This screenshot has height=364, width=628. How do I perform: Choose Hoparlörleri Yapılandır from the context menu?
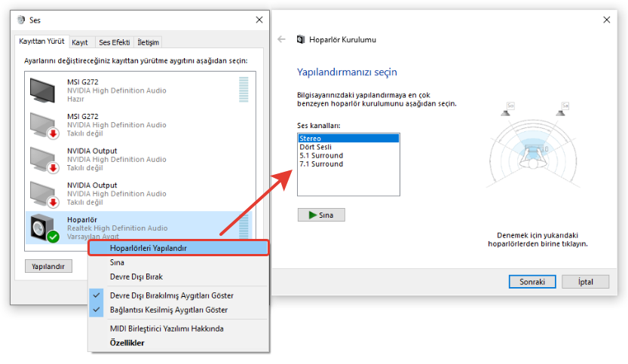pyautogui.click(x=149, y=248)
